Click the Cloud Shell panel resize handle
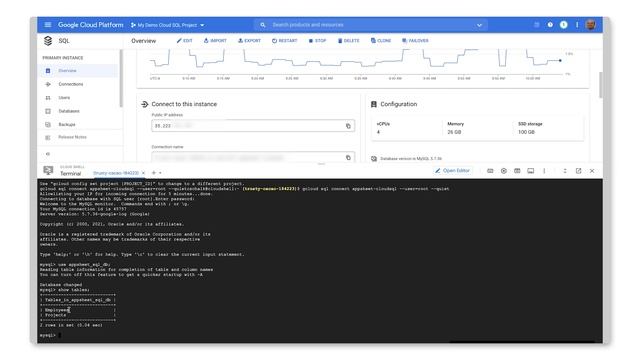The width and height of the screenshot is (640, 360). pos(321,164)
